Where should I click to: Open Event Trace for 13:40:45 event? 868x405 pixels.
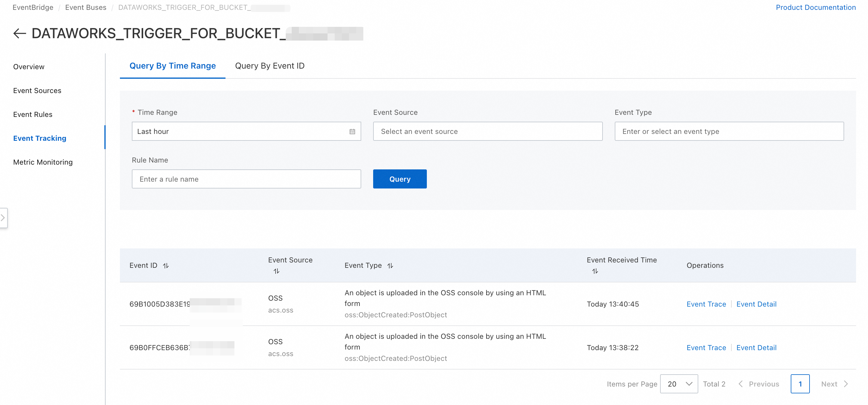tap(706, 304)
